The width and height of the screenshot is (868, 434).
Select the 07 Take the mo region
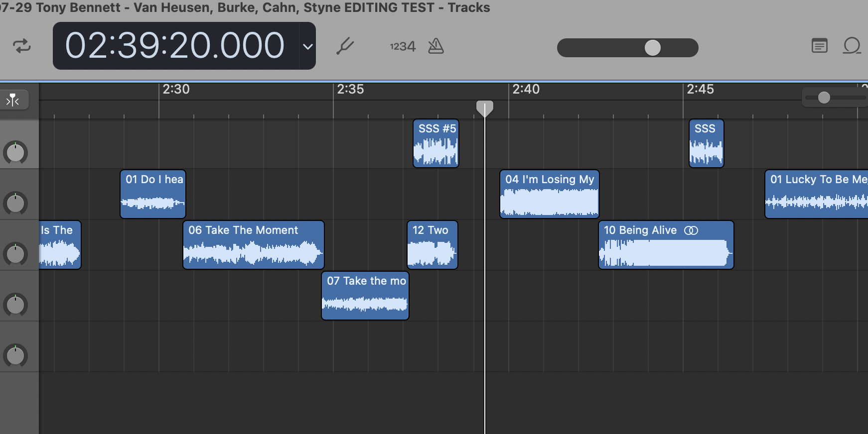pos(365,296)
